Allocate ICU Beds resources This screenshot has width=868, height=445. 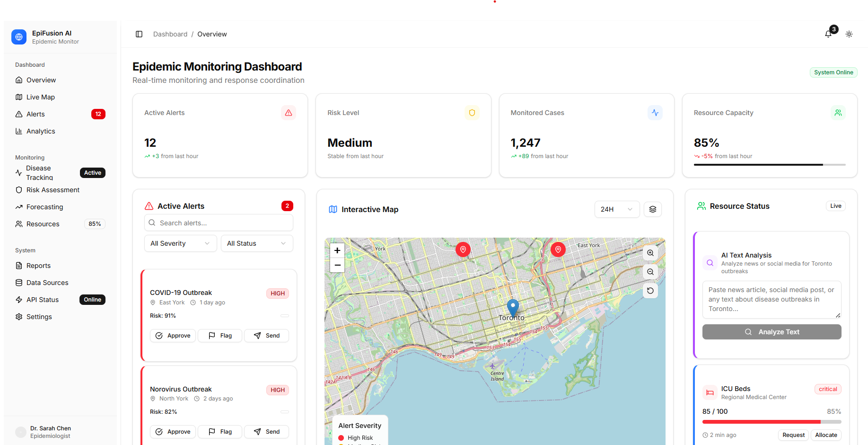tap(826, 435)
